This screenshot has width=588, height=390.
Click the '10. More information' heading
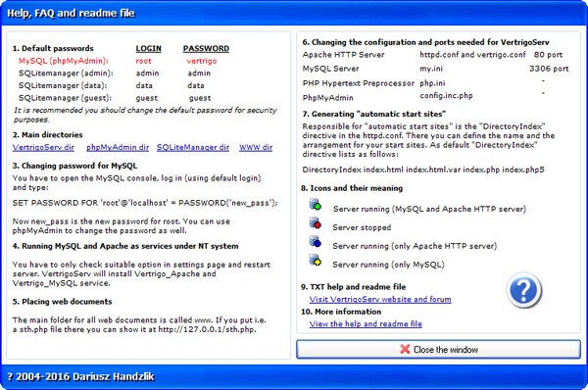(x=341, y=312)
